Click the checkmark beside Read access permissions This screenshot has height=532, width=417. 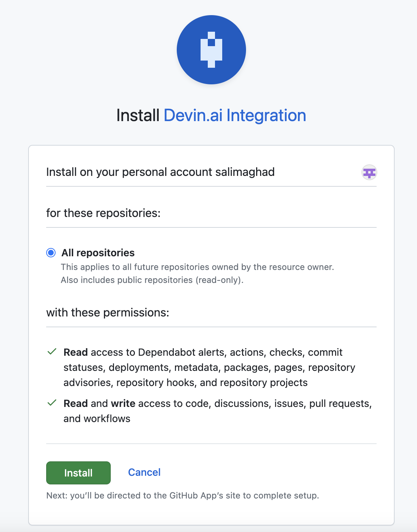tap(52, 351)
